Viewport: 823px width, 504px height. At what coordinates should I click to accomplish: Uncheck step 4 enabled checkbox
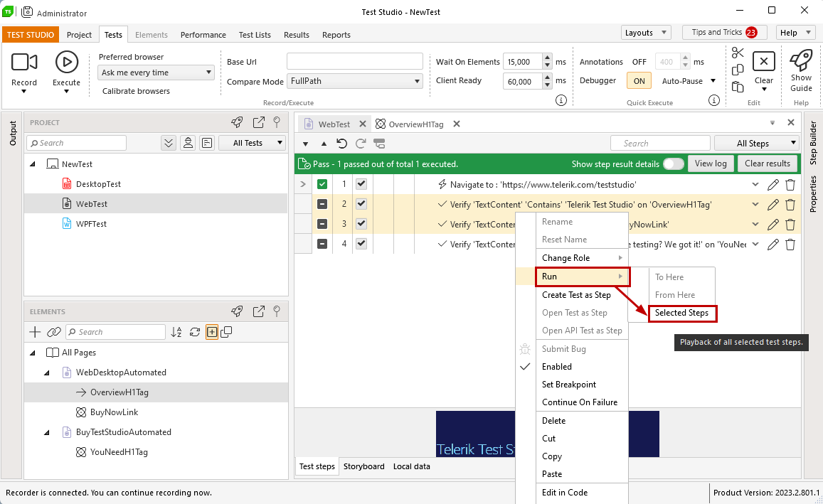tap(361, 244)
